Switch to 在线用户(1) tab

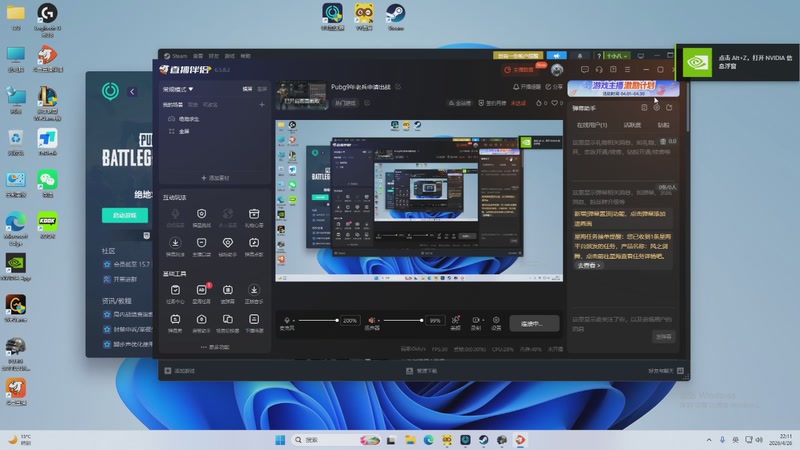592,125
